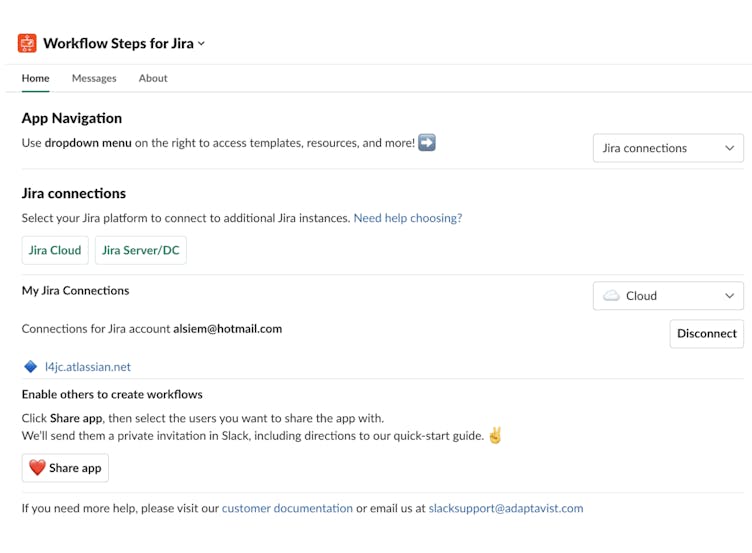The width and height of the screenshot is (752, 553).
Task: Click the Enable others to create workflows heading
Action: (112, 394)
